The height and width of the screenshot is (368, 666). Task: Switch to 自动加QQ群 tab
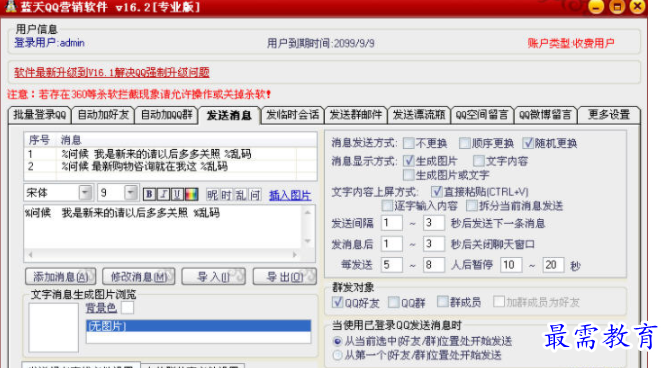(x=166, y=115)
